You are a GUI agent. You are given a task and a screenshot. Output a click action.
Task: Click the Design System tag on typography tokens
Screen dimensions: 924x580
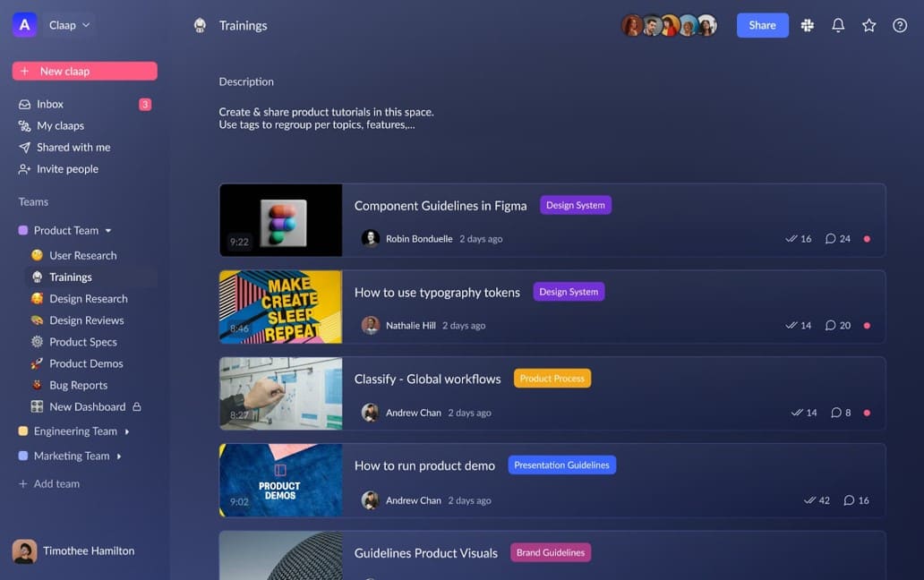coord(569,292)
